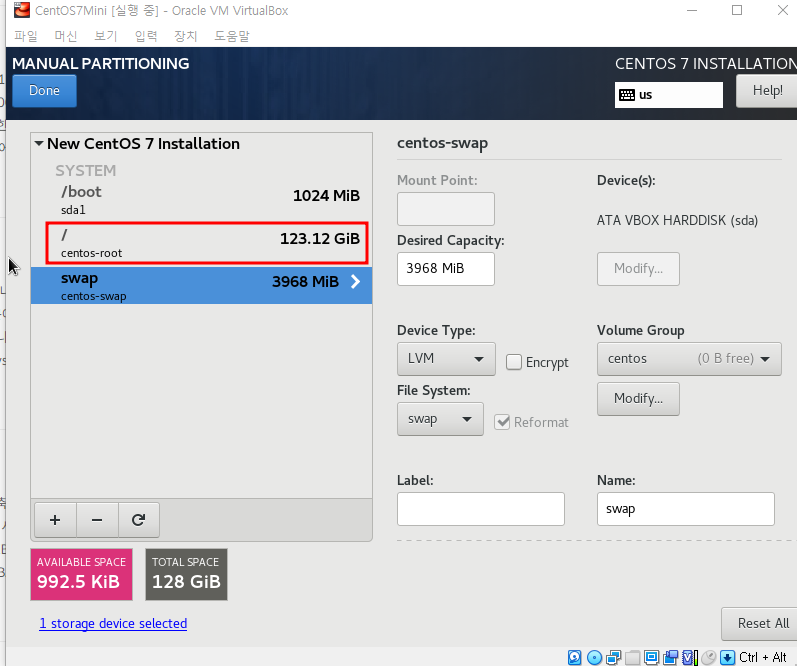797x666 pixels.
Task: Collapse the New CentOS 7 Installation section
Action: tap(39, 144)
